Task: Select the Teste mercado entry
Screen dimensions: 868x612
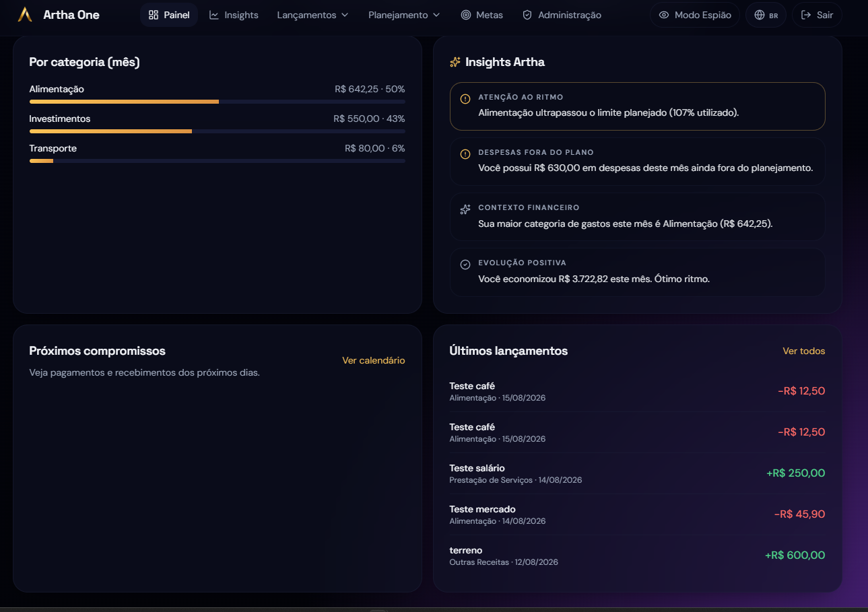Action: click(637, 514)
